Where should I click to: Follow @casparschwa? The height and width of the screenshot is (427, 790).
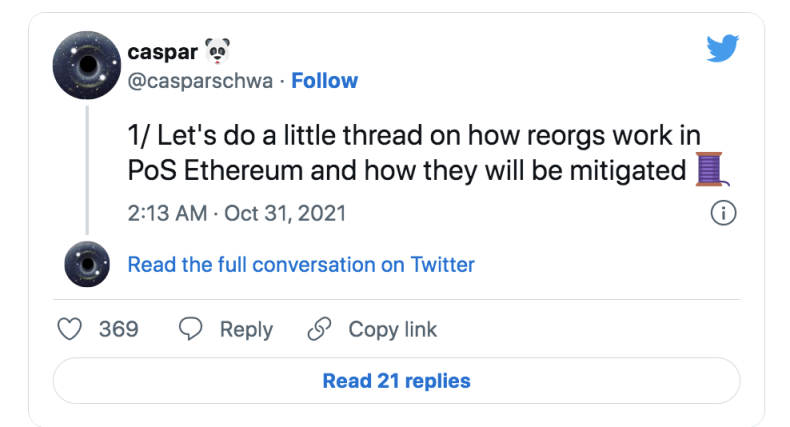coord(324,80)
